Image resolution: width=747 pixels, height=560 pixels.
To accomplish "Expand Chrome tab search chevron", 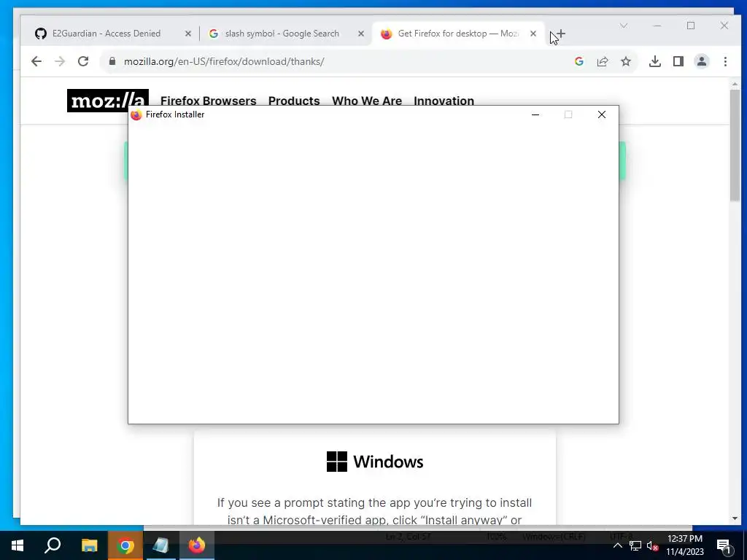I will pos(623,26).
